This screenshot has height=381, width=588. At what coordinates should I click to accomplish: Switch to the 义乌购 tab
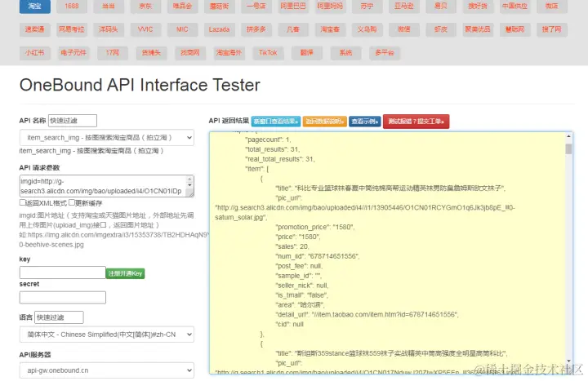tap(367, 29)
